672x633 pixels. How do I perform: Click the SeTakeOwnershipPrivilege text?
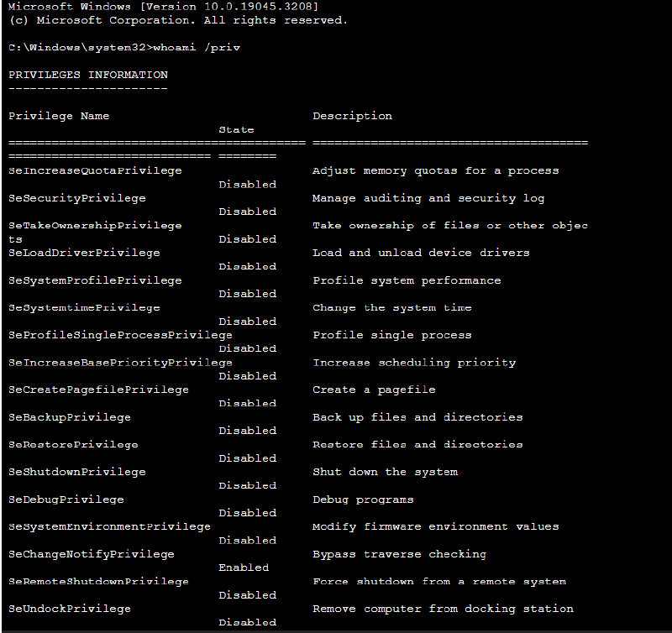coord(95,225)
